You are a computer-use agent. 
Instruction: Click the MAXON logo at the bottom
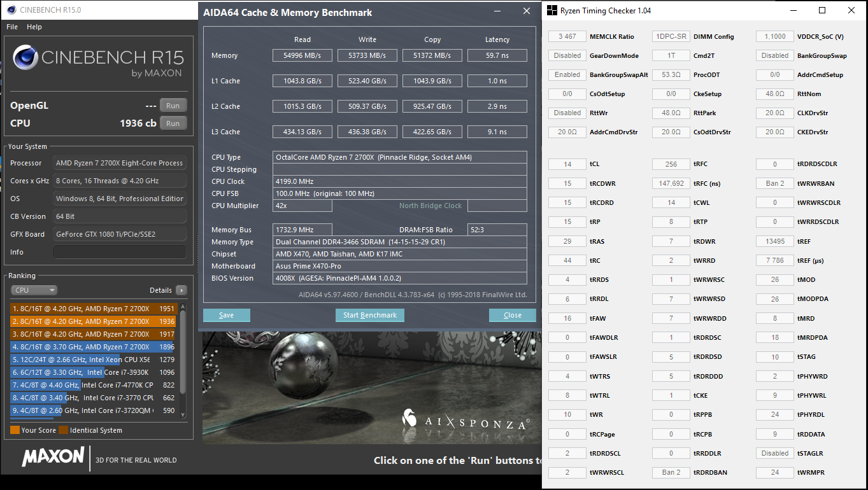click(53, 457)
